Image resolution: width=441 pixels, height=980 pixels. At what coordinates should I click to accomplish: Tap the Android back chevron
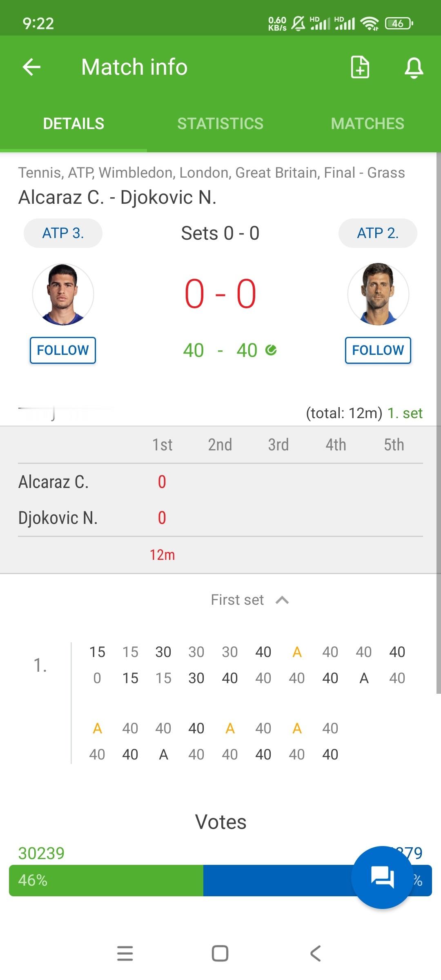[x=315, y=953]
